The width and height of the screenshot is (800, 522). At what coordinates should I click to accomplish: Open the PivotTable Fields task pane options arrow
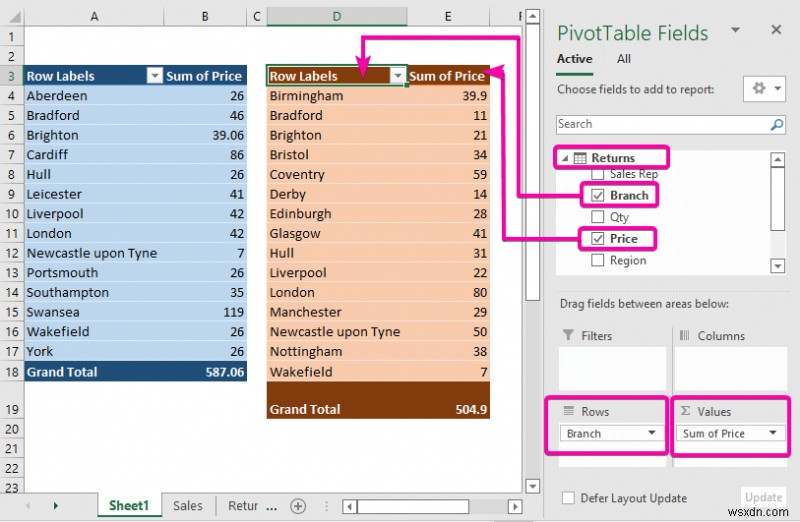click(735, 30)
